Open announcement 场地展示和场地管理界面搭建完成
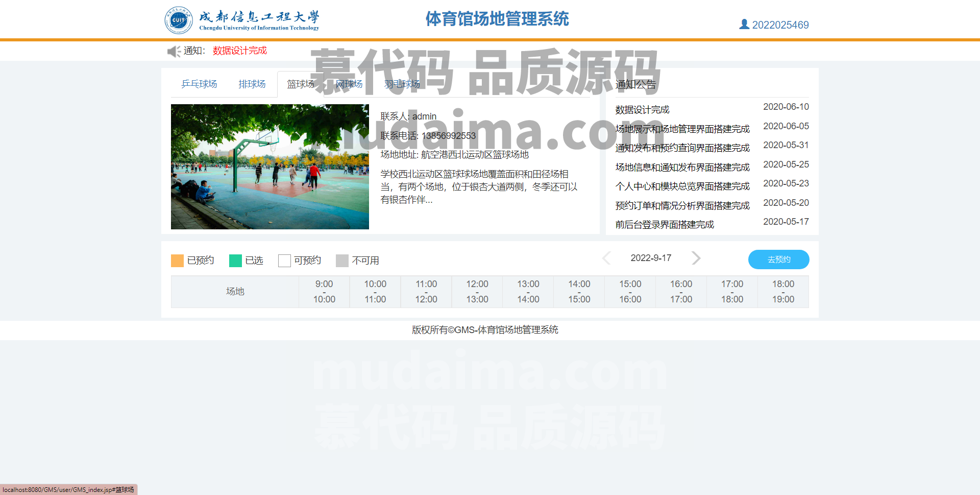Image resolution: width=980 pixels, height=495 pixels. coord(682,129)
